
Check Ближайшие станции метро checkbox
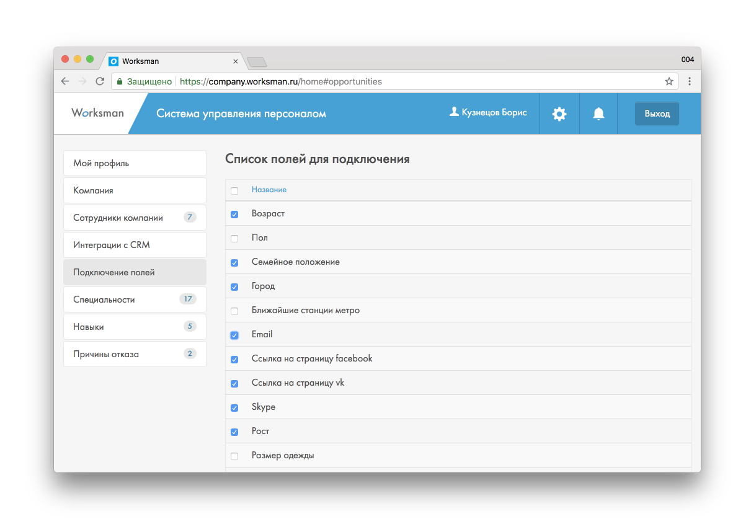tap(234, 311)
